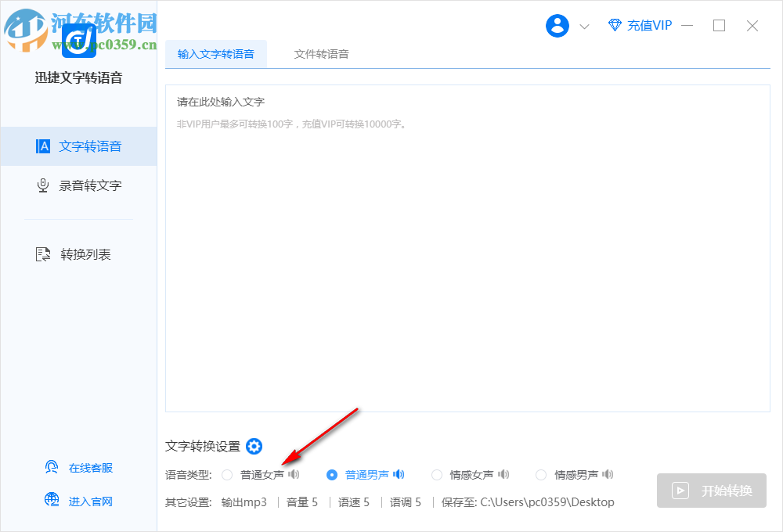This screenshot has width=783, height=532.
Task: Click the user avatar icon
Action: click(x=557, y=25)
